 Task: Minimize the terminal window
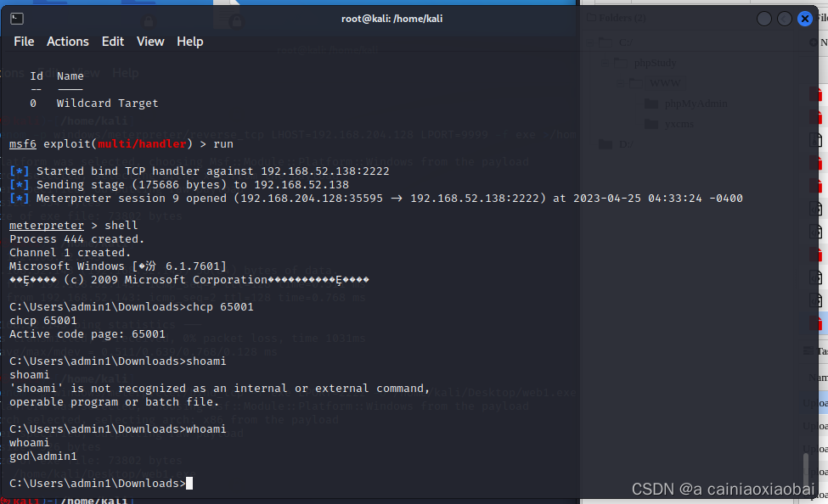point(764,19)
